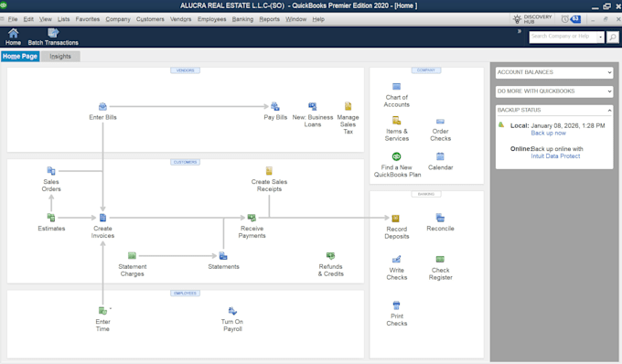This screenshot has height=364, width=622.
Task: Open the Edit menu
Action: (28, 19)
